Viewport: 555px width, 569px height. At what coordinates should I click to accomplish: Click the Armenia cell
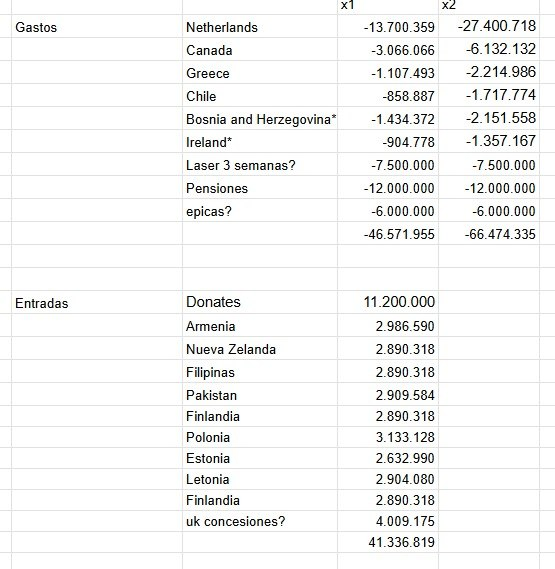point(260,326)
